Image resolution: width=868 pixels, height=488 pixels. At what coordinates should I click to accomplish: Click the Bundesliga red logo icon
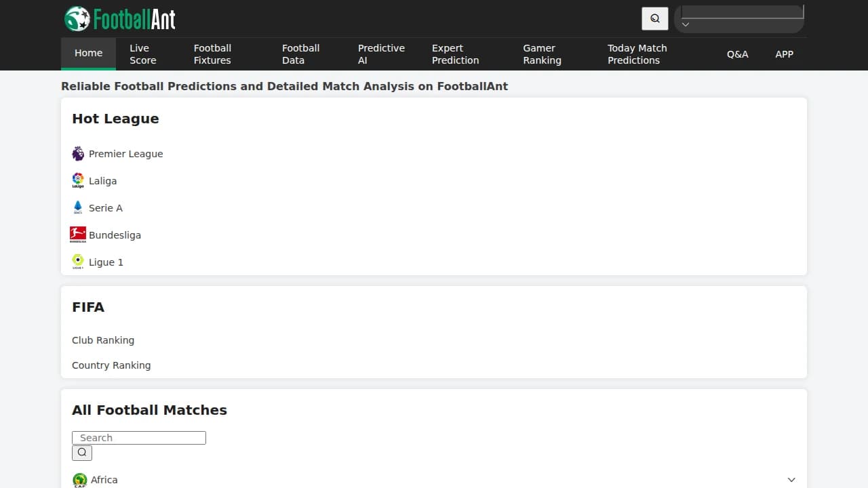(x=78, y=235)
